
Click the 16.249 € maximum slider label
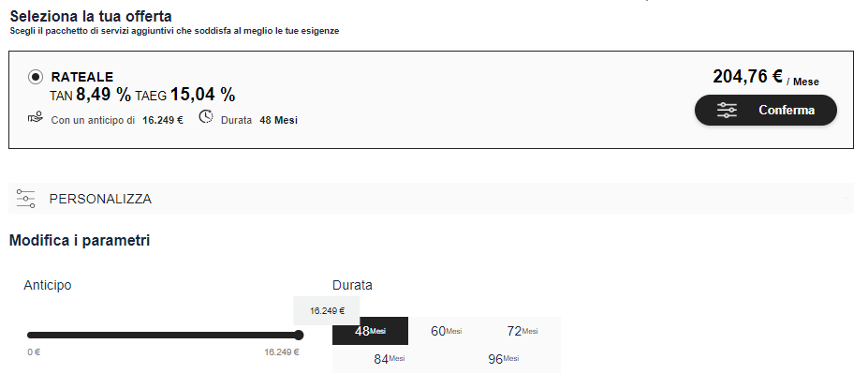[282, 352]
